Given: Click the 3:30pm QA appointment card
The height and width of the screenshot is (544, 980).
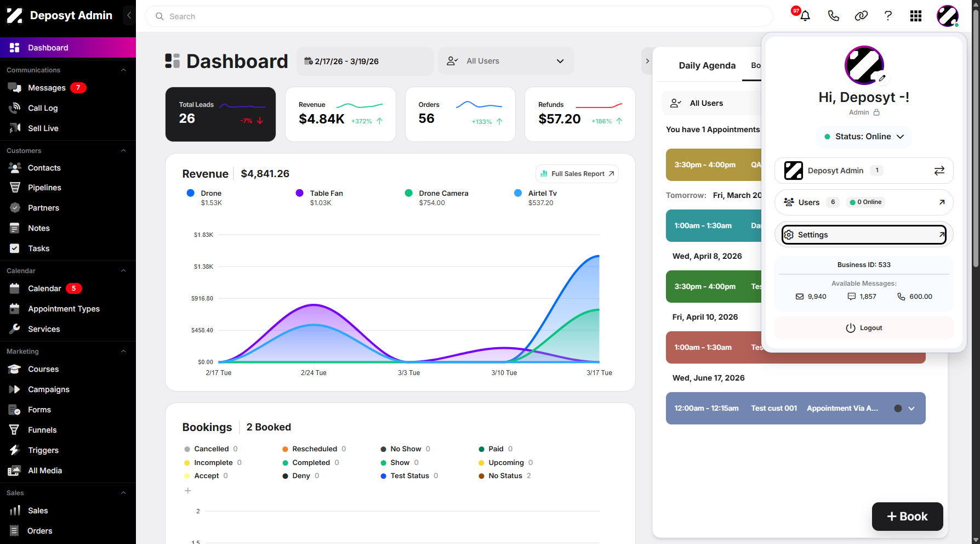Looking at the screenshot, I should point(714,165).
